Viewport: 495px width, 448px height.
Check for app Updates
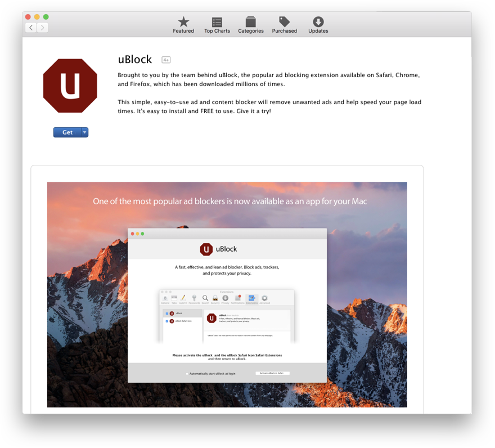pos(318,25)
